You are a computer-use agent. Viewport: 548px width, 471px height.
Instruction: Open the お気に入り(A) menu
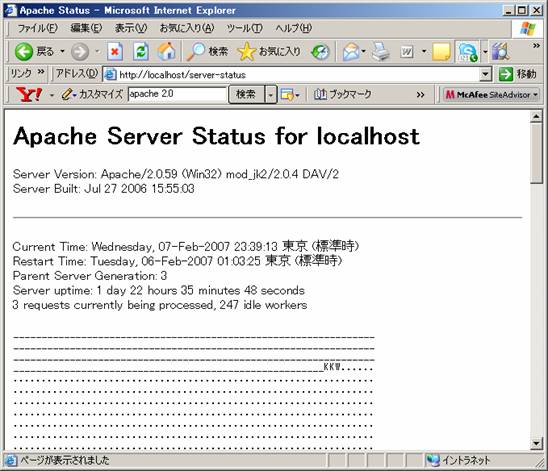point(187,28)
